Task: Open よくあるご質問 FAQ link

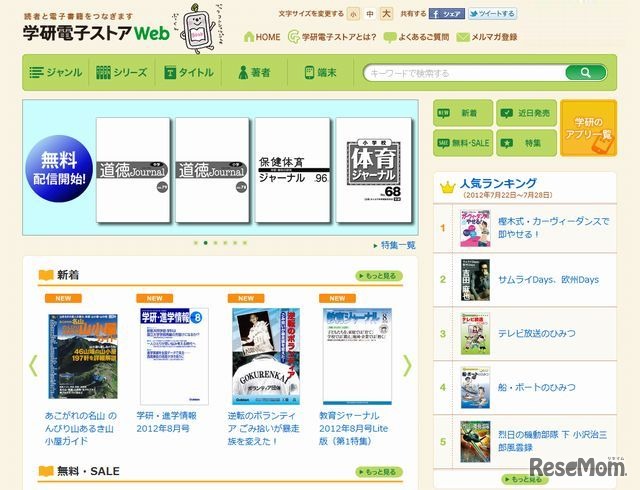Action: pyautogui.click(x=416, y=37)
